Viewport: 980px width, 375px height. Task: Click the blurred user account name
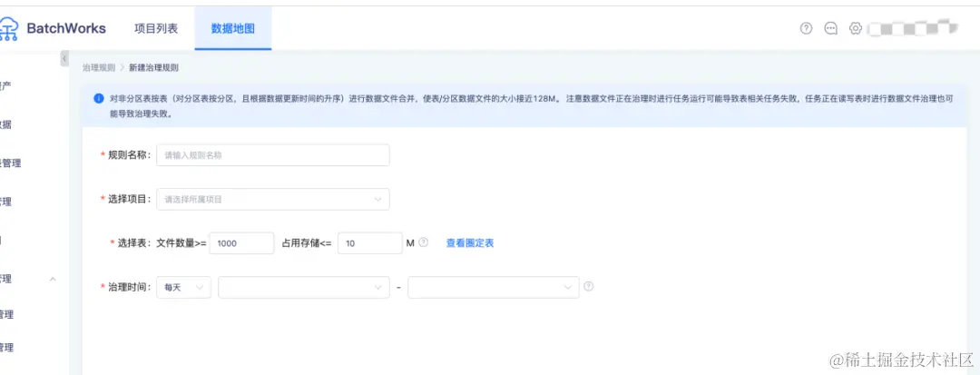(913, 28)
